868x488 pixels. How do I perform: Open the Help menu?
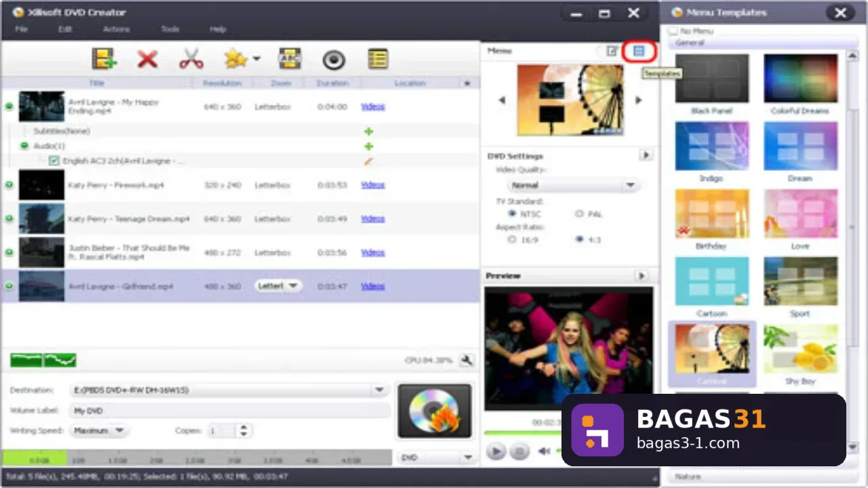pos(218,30)
